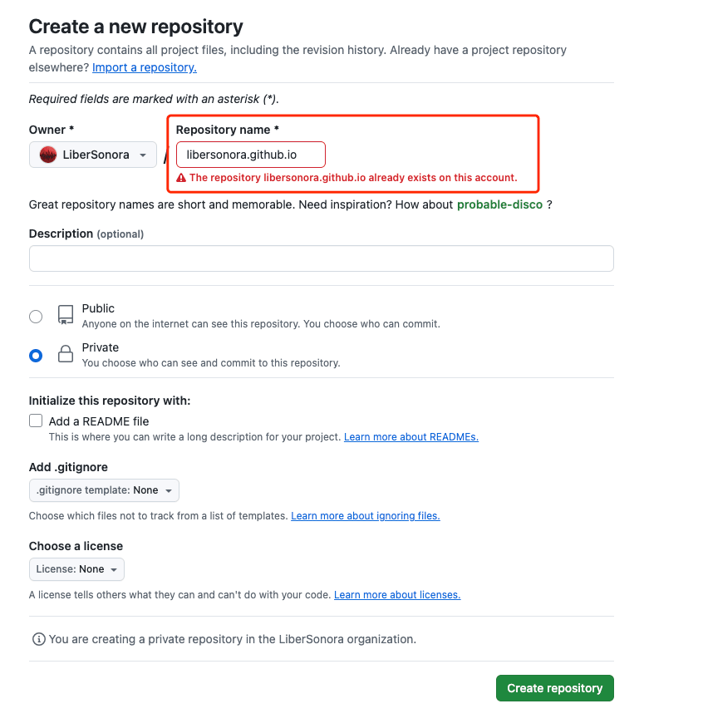The image size is (703, 728).
Task: Click the info circle icon near organization notice
Action: point(38,639)
